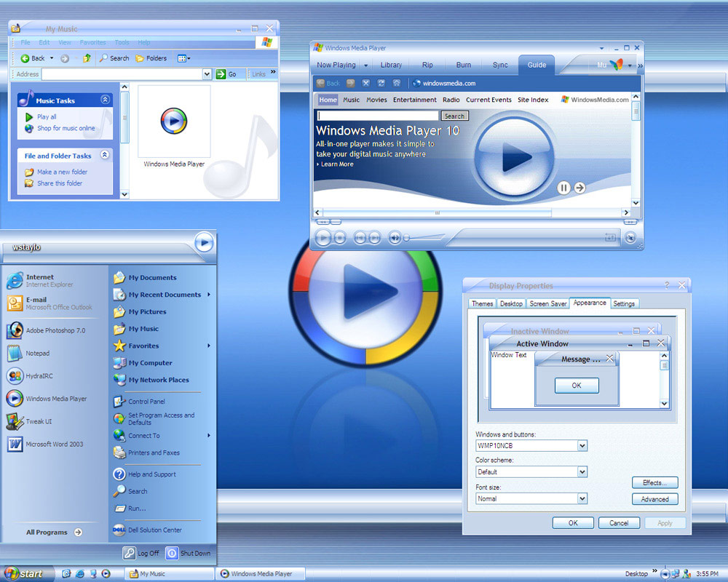
Task: Expand My Recent Documents submenu
Action: click(209, 295)
